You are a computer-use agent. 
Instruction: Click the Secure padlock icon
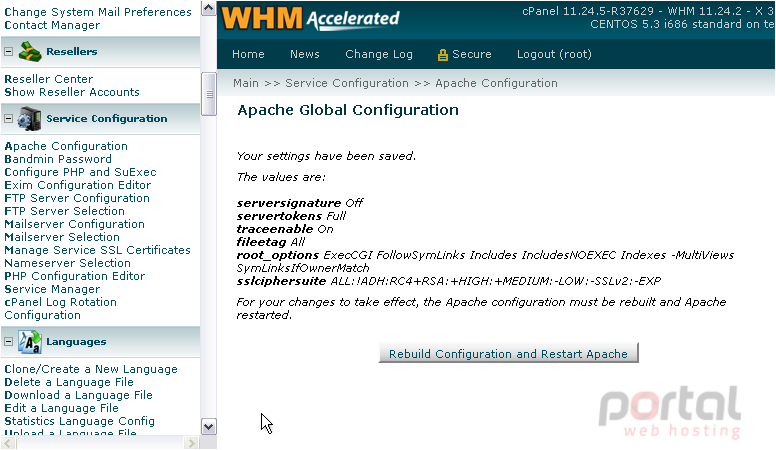442,54
